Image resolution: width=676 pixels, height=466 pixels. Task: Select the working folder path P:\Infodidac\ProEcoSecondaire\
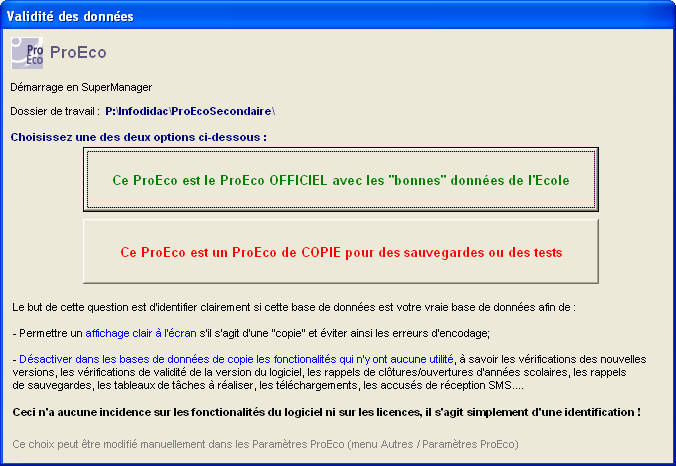(x=190, y=111)
